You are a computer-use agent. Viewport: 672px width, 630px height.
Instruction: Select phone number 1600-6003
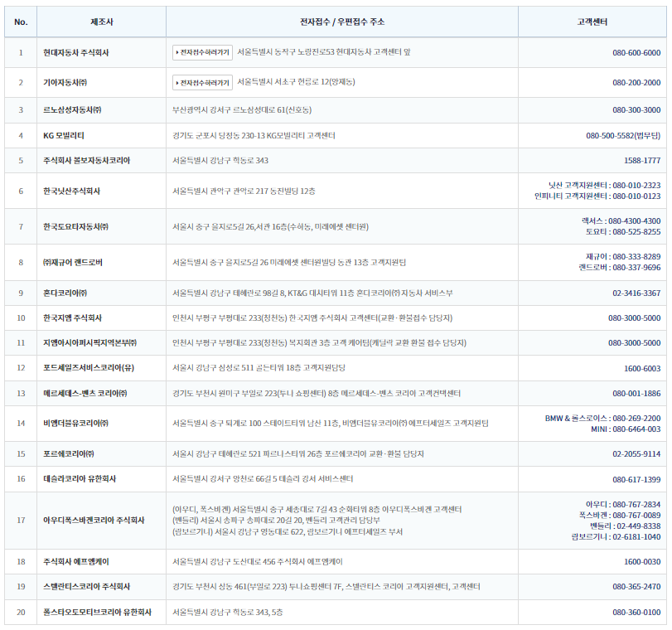coord(642,368)
